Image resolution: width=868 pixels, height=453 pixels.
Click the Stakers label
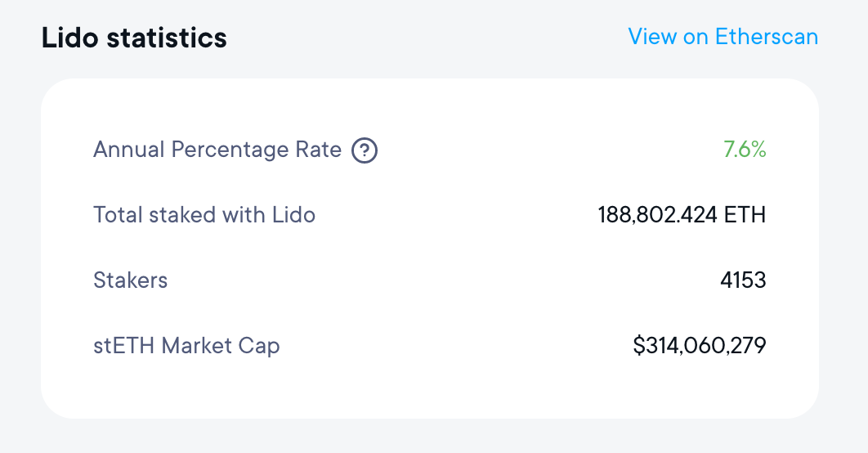130,280
